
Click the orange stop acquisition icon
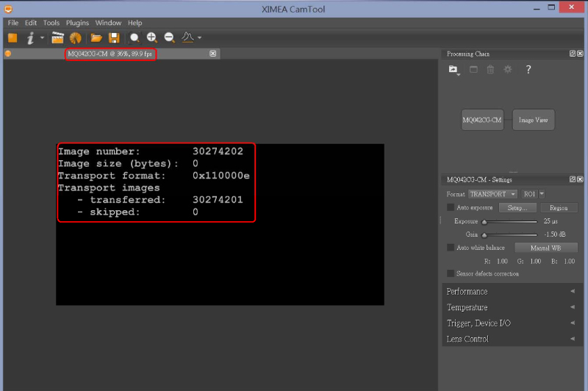tap(12, 37)
